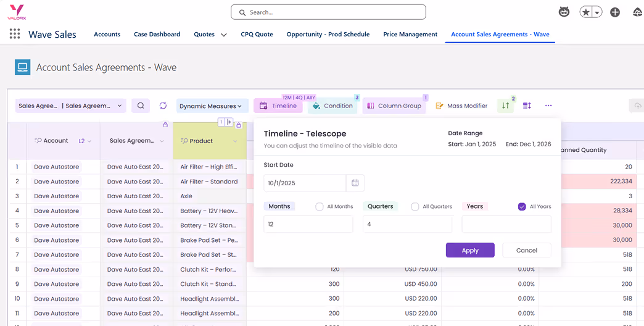Open the Mass Modifier tool
The image size is (644, 326).
461,106
